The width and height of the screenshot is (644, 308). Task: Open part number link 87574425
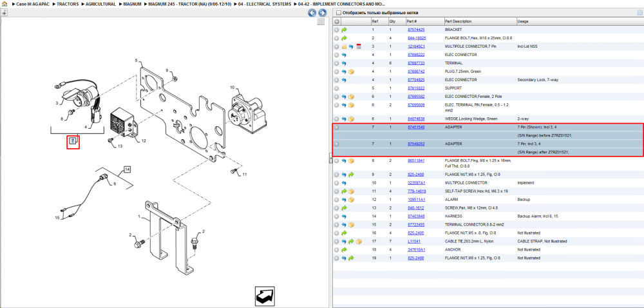[416, 30]
